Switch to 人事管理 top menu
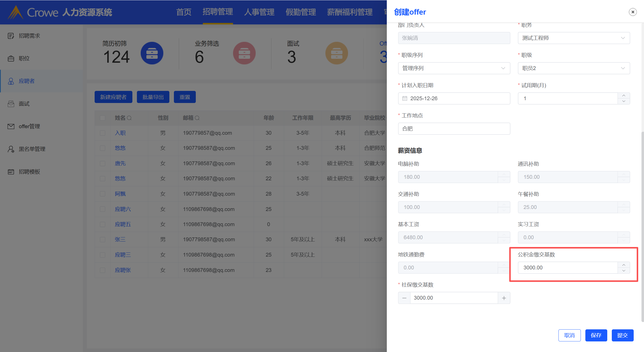 [x=259, y=12]
